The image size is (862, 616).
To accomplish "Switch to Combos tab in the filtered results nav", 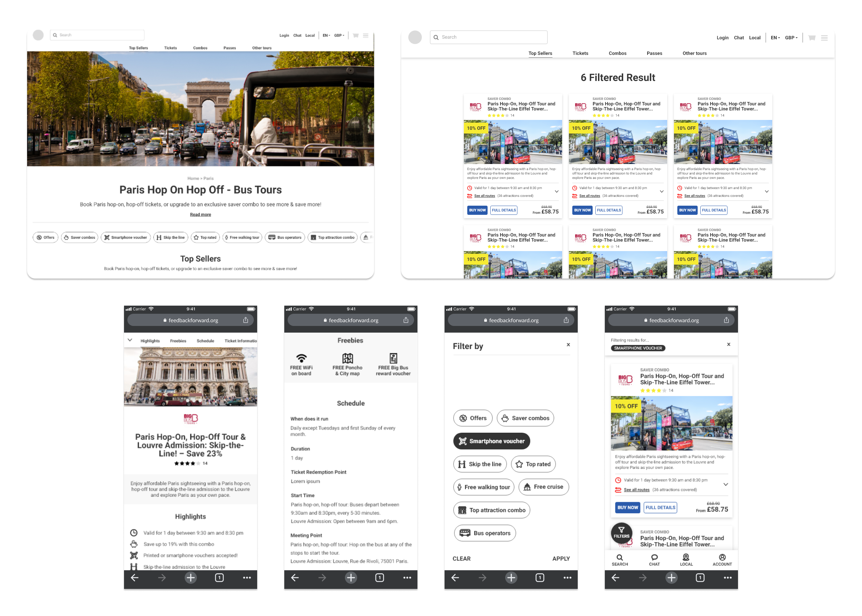I will point(617,53).
